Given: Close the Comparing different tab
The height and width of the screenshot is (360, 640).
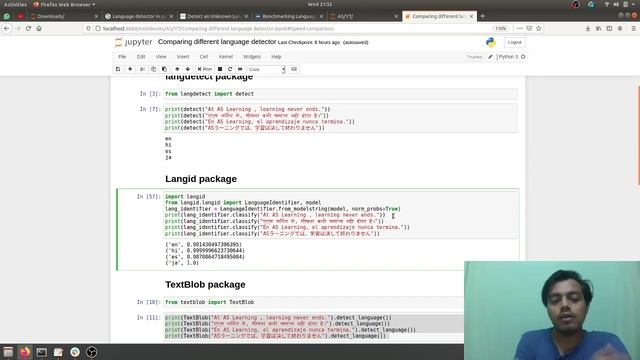Looking at the screenshot, I should point(471,16).
